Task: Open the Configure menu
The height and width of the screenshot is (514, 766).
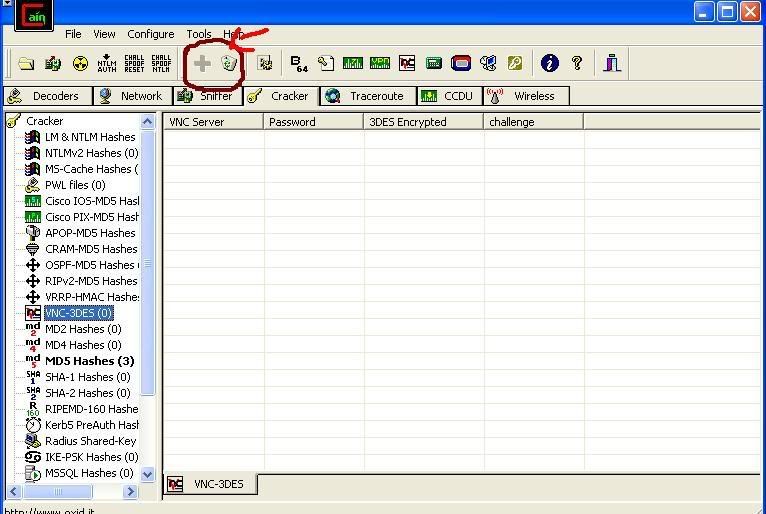Action: (150, 34)
